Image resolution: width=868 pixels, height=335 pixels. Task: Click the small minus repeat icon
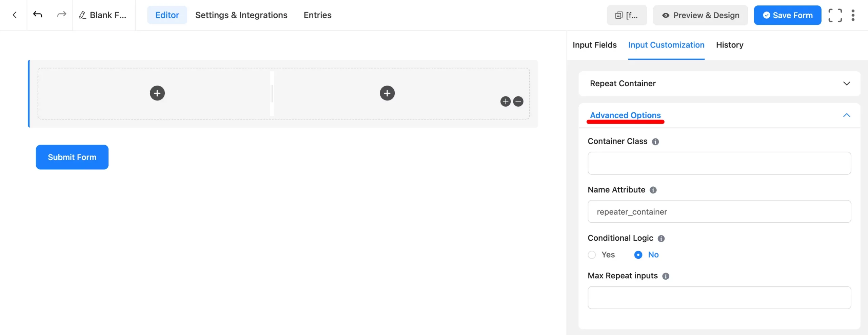[518, 101]
